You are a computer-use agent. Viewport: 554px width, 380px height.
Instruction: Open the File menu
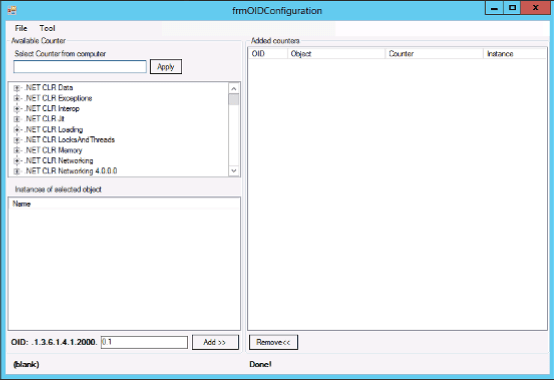[21, 28]
